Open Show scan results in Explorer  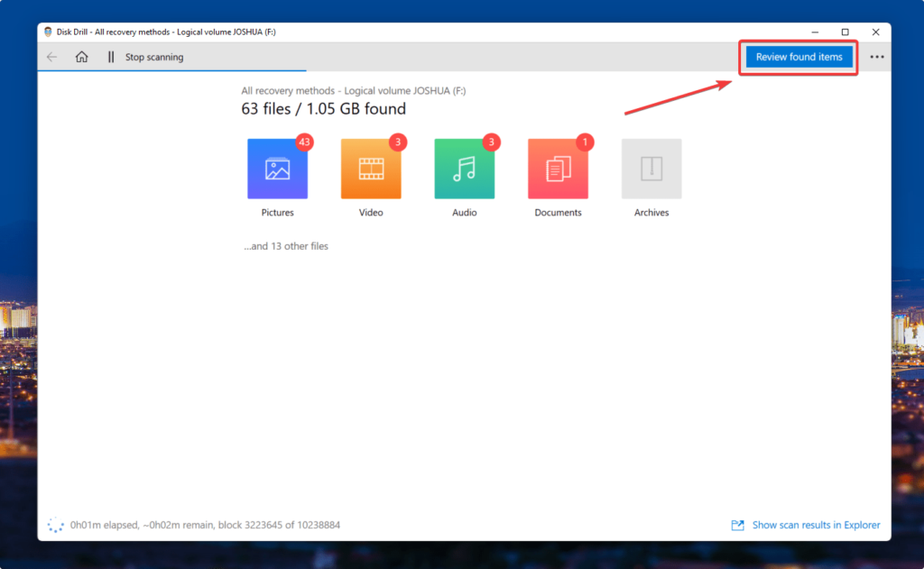point(816,524)
